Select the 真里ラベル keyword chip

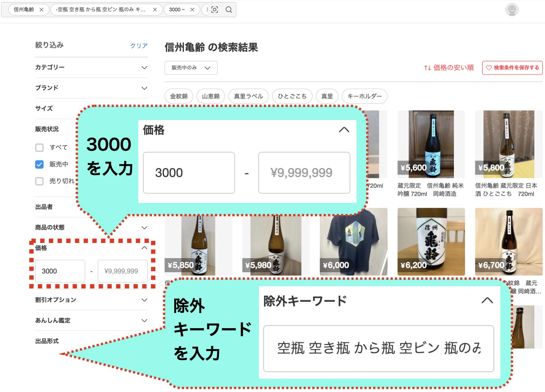point(248,96)
